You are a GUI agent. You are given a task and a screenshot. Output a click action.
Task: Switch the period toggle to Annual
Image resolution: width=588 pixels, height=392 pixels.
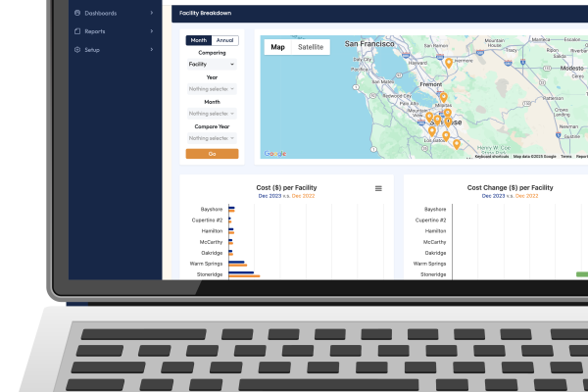tap(224, 40)
